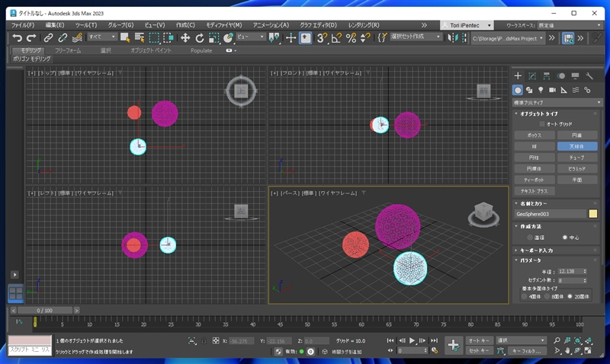Open the Display panel tab icon

tap(575, 75)
